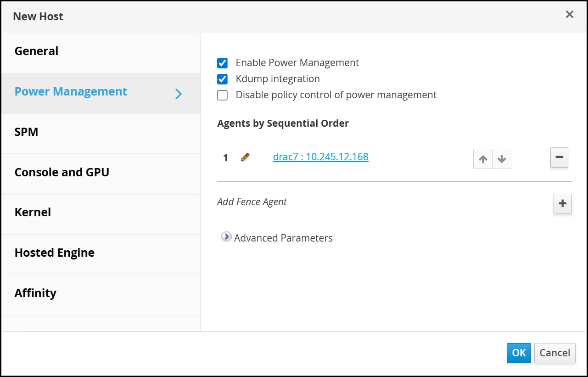Screen dimensions: 588x377
Task: Click the Agents by Sequential Order heading
Action: point(283,124)
